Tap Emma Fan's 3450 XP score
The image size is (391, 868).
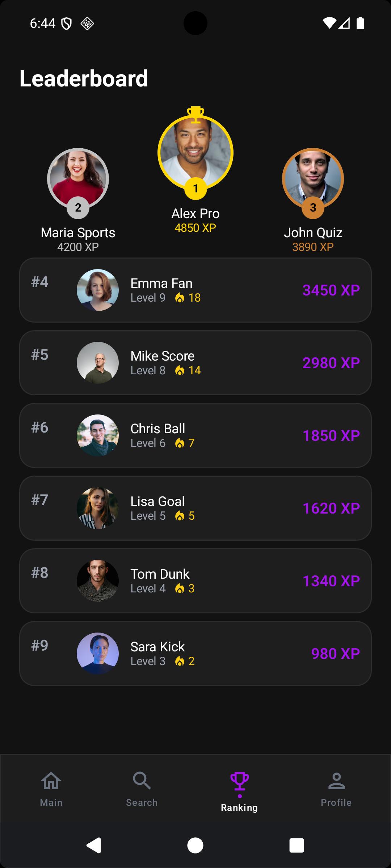tap(331, 290)
